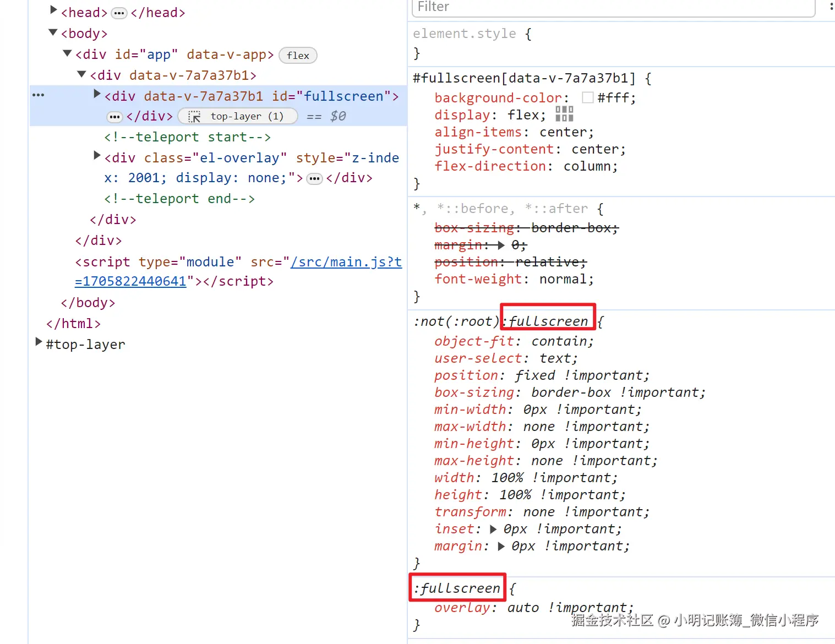Image resolution: width=835 pixels, height=644 pixels.
Task: Toggle the flex badge on div#app
Action: point(298,55)
